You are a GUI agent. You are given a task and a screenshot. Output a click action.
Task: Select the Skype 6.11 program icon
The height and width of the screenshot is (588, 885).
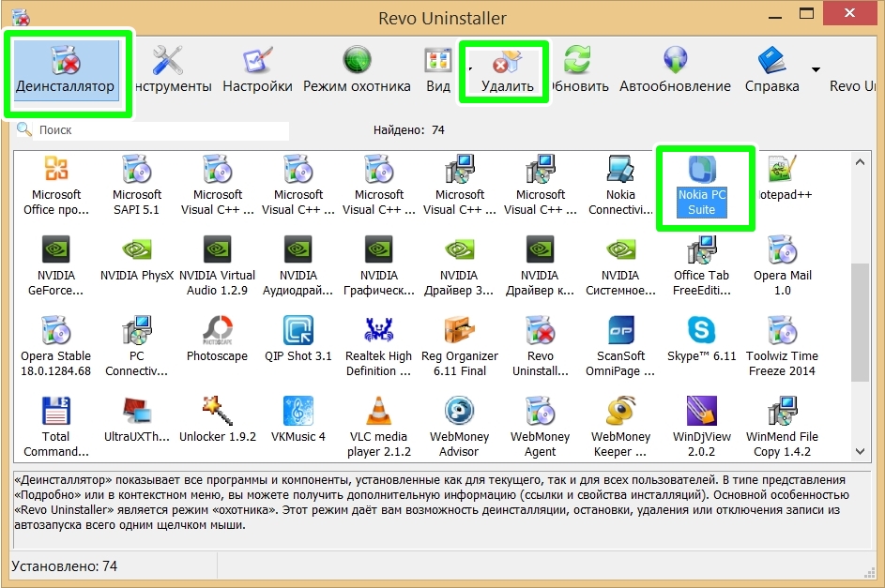[702, 339]
